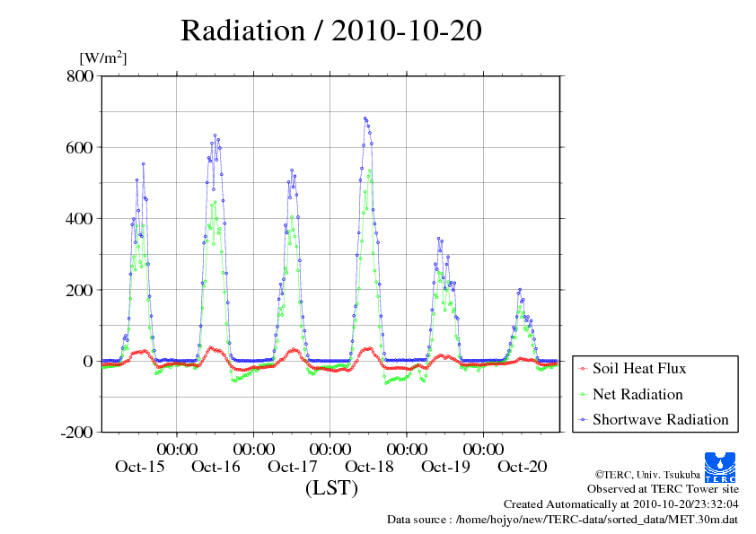The image size is (756, 534).
Task: Select the 'Shortwave Radiation' legend label
Action: tap(661, 419)
